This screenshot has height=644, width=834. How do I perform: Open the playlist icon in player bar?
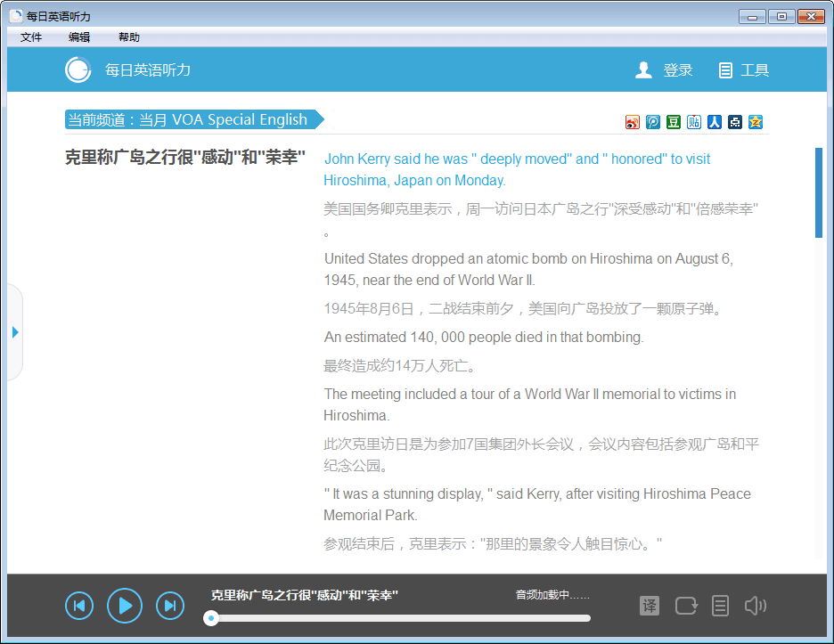[720, 606]
